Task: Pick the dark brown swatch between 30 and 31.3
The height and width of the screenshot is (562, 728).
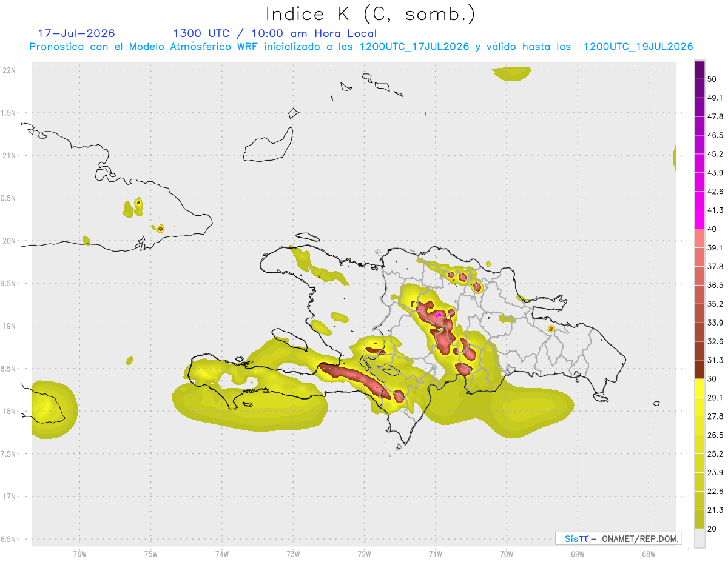Action: coord(699,370)
